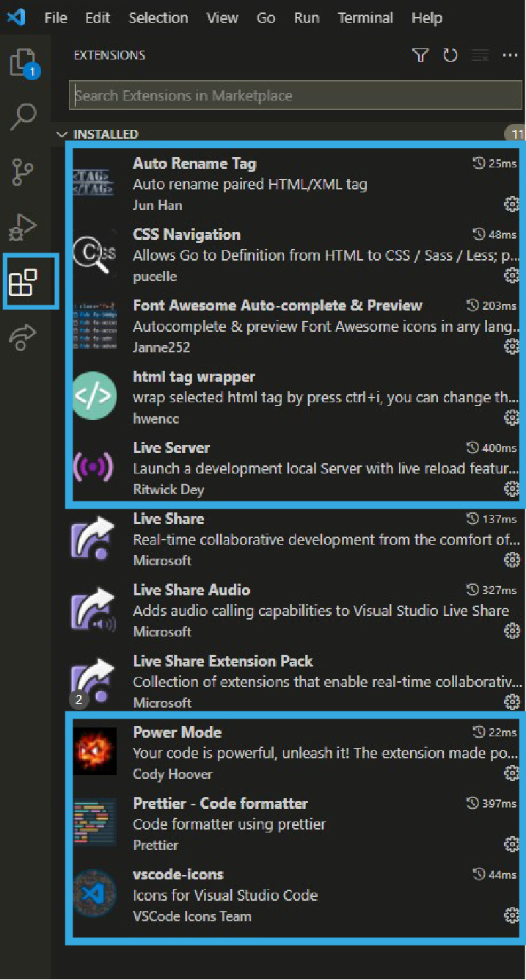Click the Power Mode extension icon
The height and width of the screenshot is (980, 526).
94,752
